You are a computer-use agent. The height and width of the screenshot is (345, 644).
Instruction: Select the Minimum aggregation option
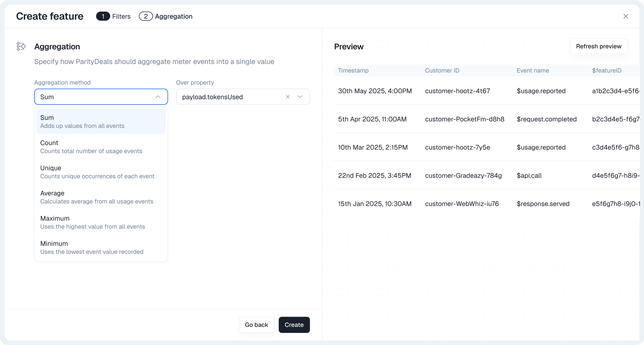(101, 247)
